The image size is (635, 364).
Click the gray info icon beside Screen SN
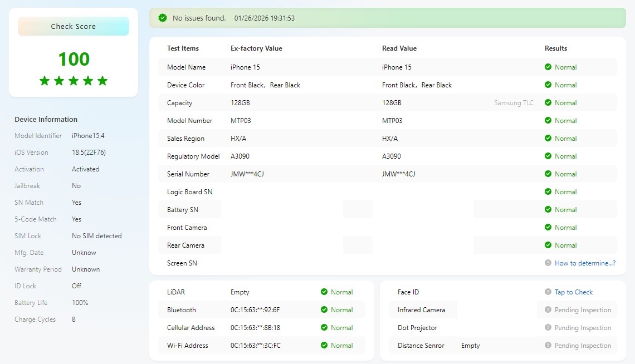point(548,263)
